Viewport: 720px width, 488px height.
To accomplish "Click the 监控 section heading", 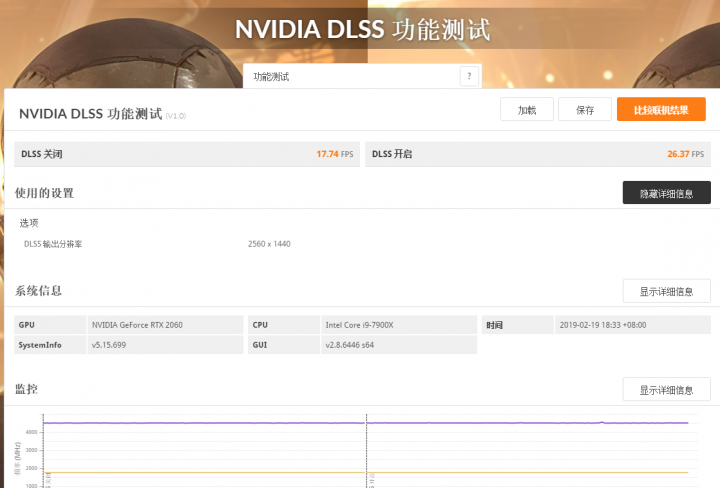I will [x=27, y=389].
